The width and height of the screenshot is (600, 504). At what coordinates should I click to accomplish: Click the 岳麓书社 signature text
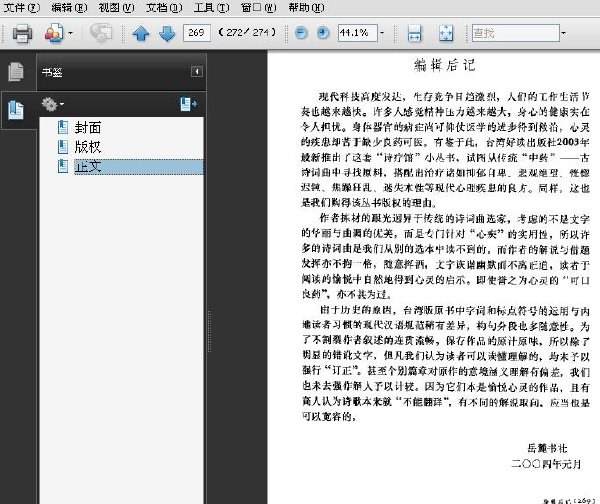[547, 448]
